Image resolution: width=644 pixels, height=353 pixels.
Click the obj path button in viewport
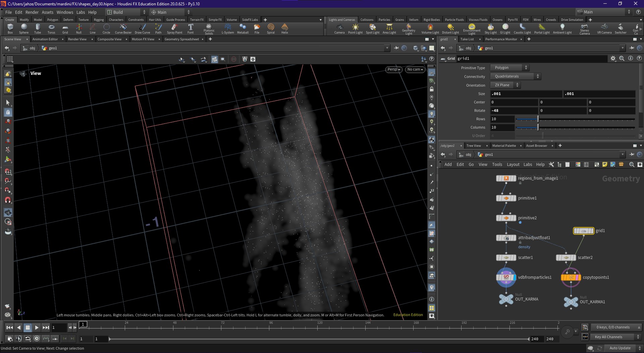(29, 48)
